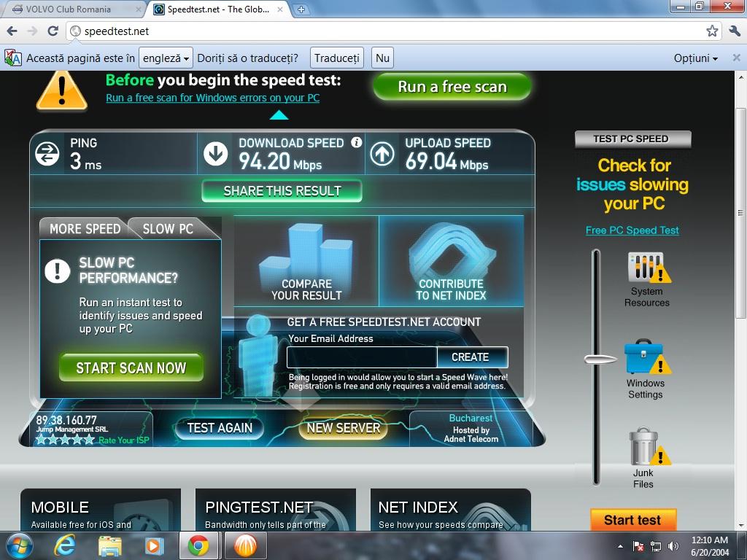Click Run a free scan button

click(x=452, y=87)
